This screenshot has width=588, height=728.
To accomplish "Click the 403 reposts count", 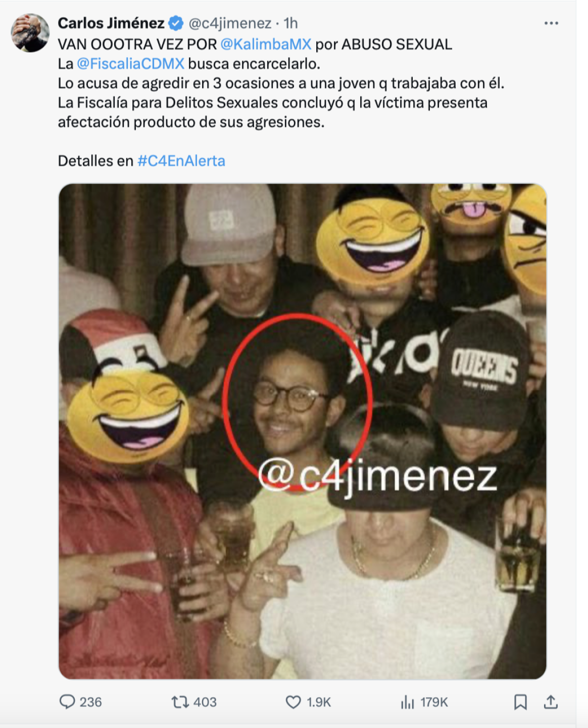I will [205, 702].
